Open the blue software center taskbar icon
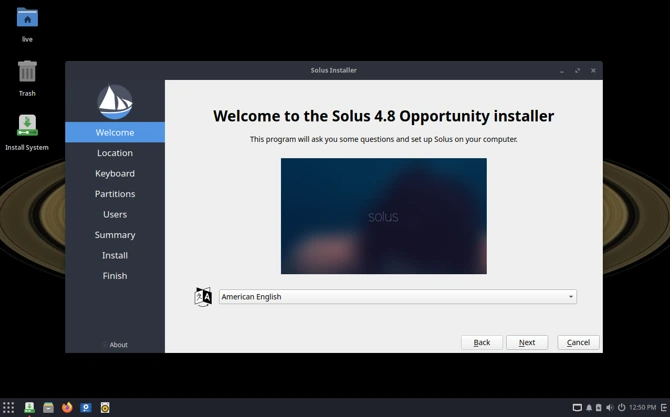 point(86,407)
